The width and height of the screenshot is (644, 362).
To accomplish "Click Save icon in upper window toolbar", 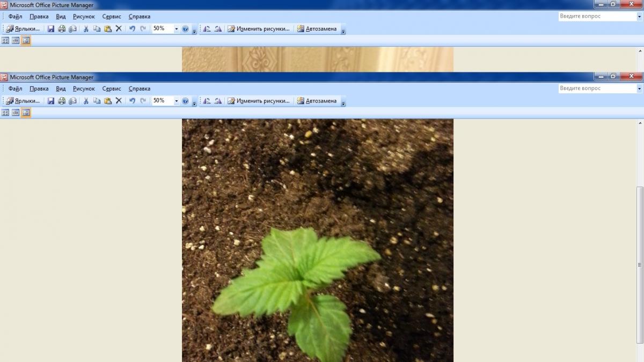I will (51, 29).
